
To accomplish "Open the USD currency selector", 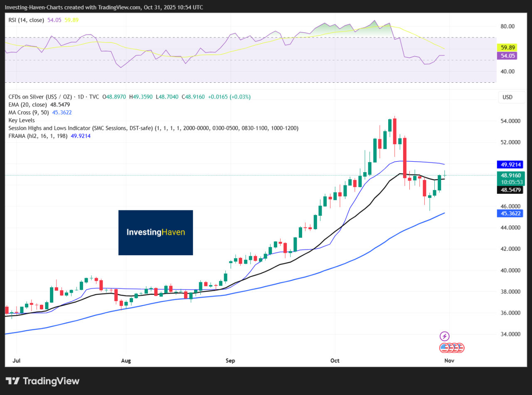I will [507, 97].
